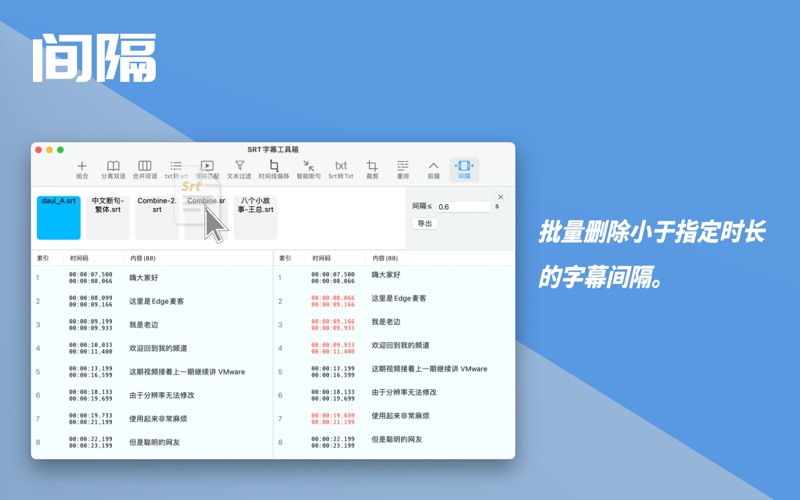The image size is (800, 500).
Task: Select left pane row 这里是Edge麦客
Action: [x=152, y=301]
